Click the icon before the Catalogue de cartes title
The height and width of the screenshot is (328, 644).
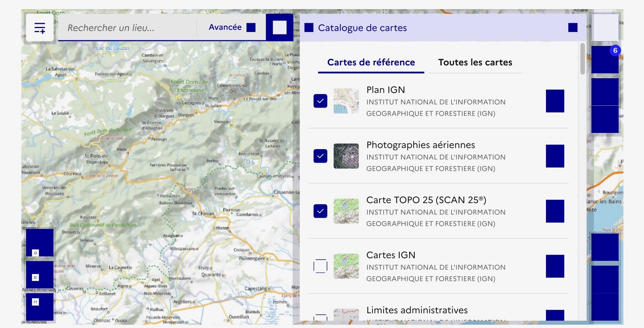click(x=309, y=28)
